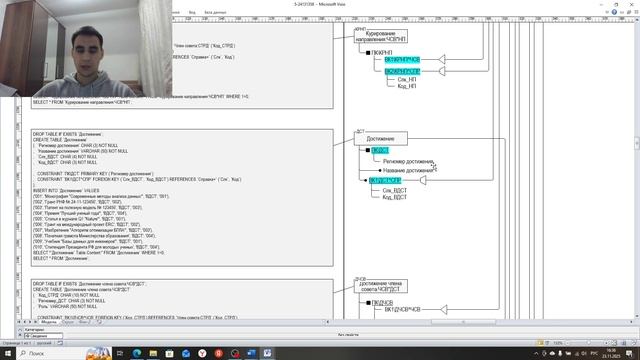The image size is (640, 360).
Task: Adjust the zoom slider in the status bar
Action: 589,343
